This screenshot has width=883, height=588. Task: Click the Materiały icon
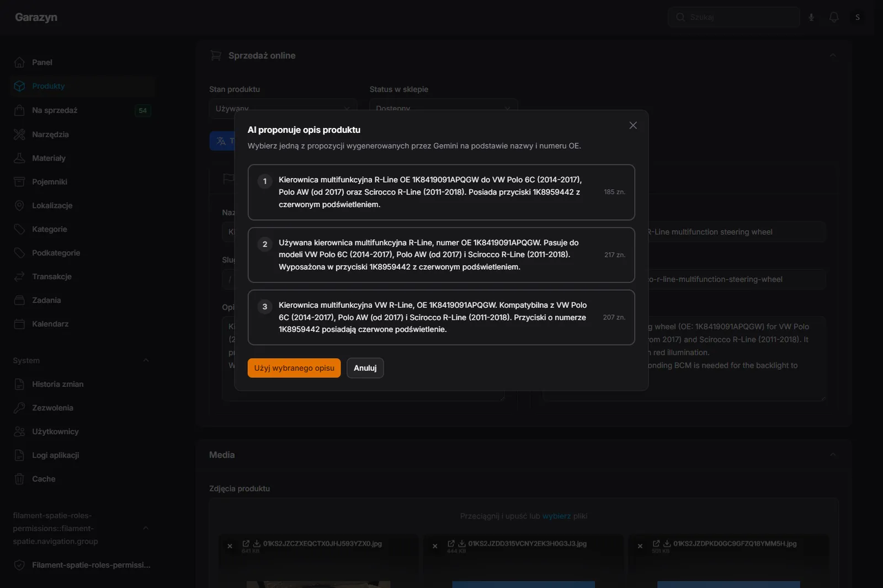[x=19, y=158]
